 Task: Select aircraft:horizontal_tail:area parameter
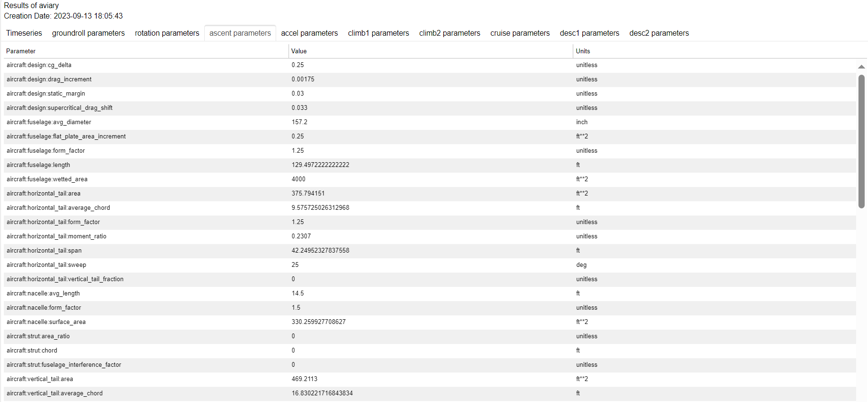[43, 194]
